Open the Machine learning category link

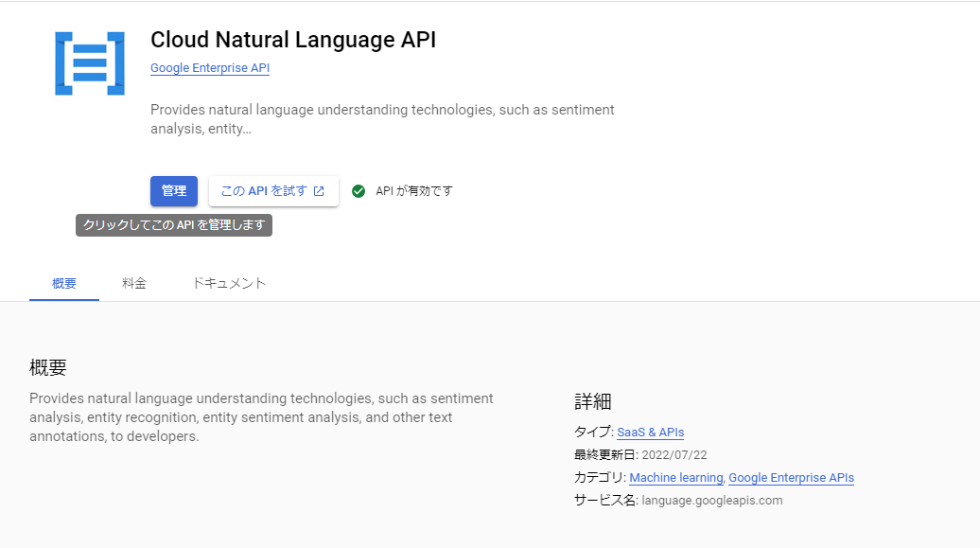click(675, 477)
